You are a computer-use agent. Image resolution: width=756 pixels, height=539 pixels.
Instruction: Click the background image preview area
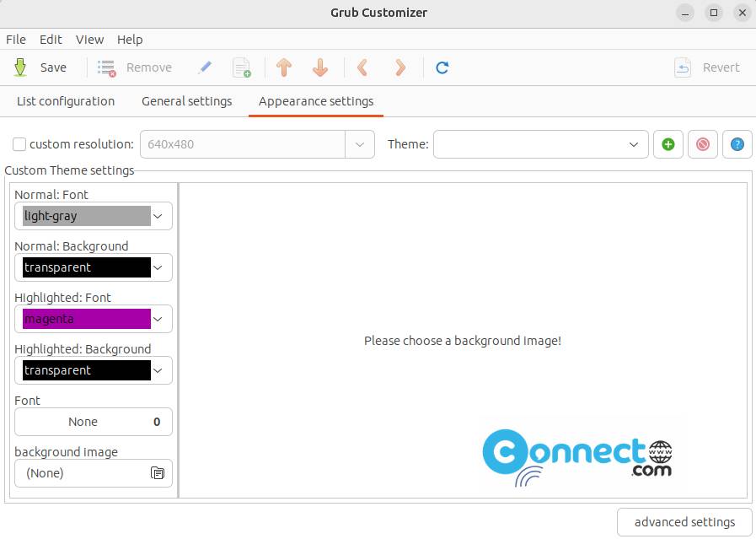coord(463,340)
